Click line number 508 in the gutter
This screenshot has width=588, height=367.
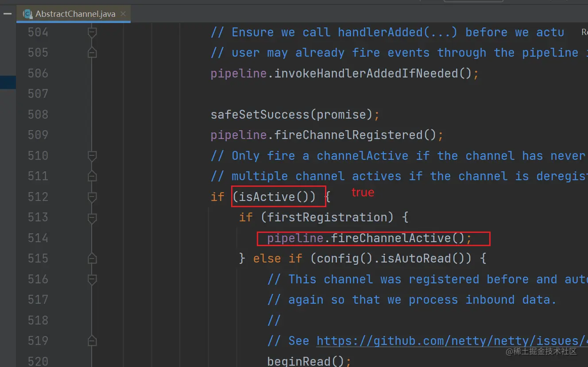pyautogui.click(x=38, y=115)
